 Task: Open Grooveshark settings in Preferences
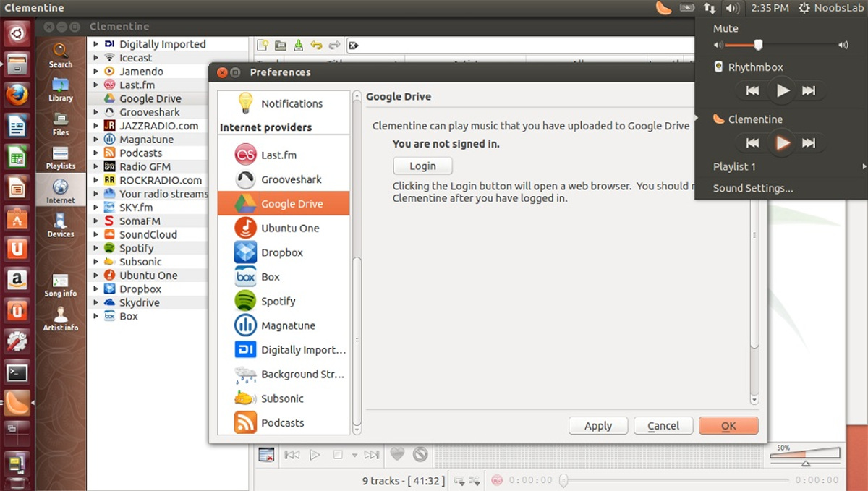[x=284, y=179]
